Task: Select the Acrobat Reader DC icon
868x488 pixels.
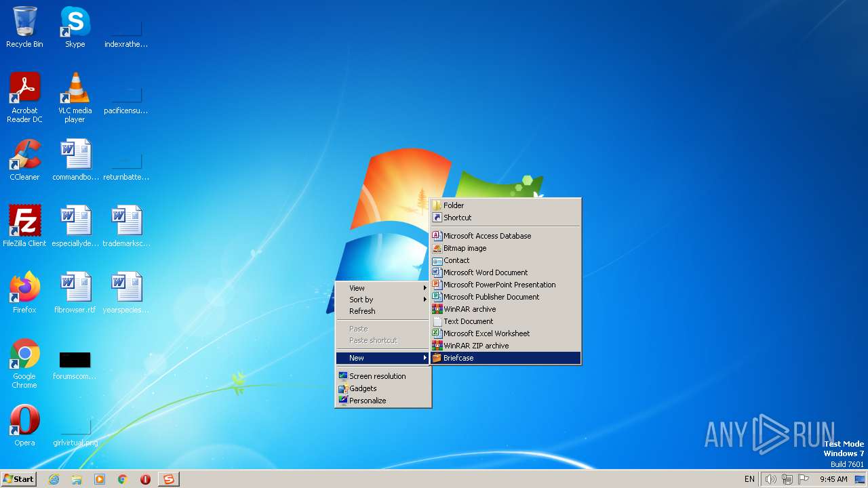Action: [x=24, y=98]
